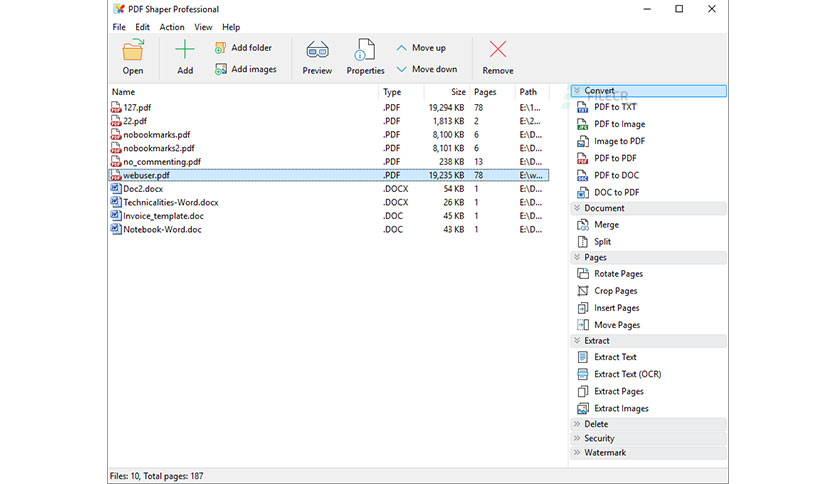Expand the Watermark section
This screenshot has height=484, width=836.
click(x=648, y=453)
